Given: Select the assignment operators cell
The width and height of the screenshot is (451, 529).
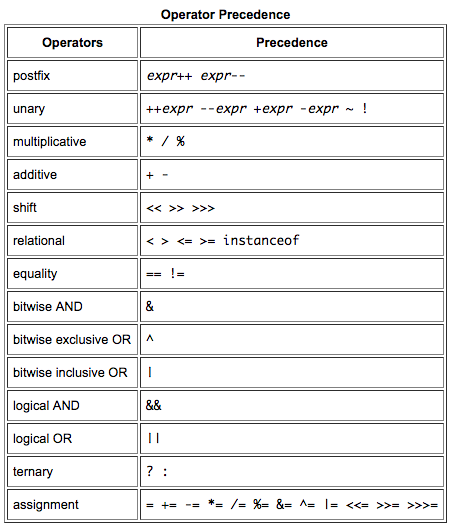Looking at the screenshot, I should (x=292, y=504).
